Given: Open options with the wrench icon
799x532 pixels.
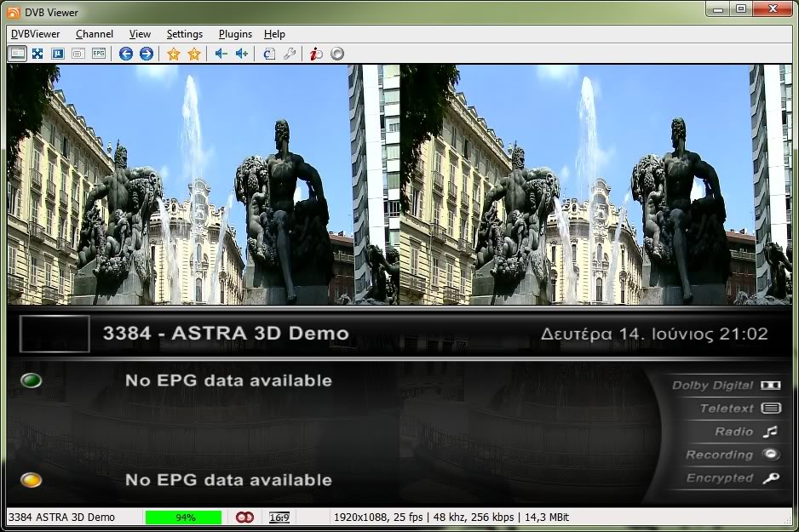Looking at the screenshot, I should pos(290,54).
